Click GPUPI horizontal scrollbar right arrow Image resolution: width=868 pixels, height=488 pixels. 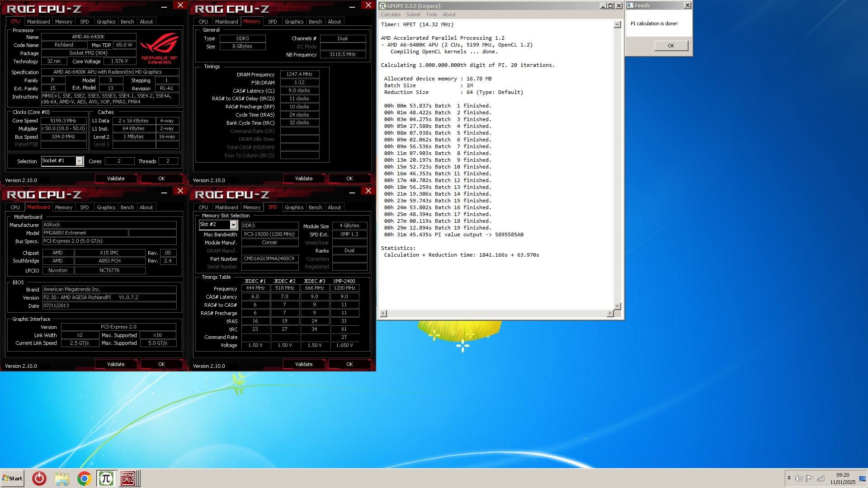[x=610, y=314]
